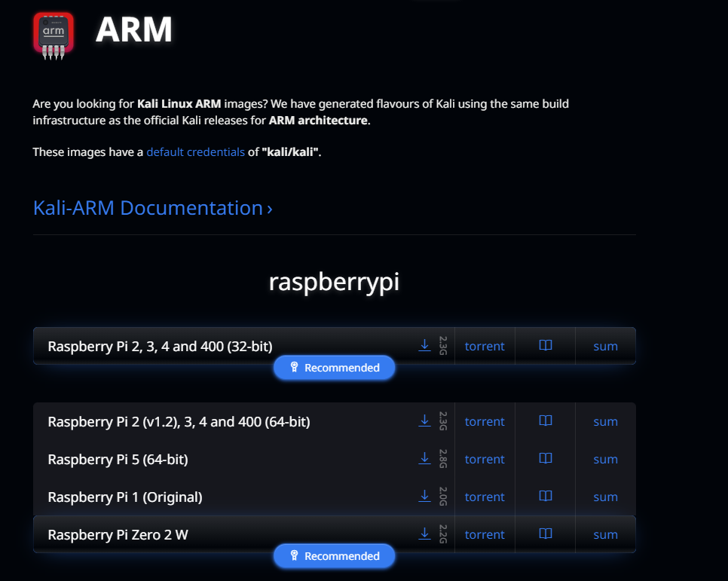Show sum for Raspberry Pi 5 (64-bit)
The image size is (728, 581).
(x=605, y=459)
